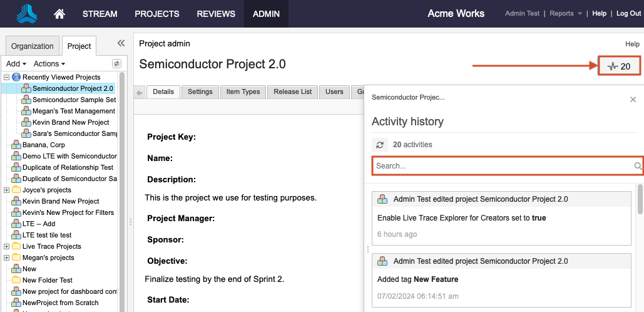Viewport: 644px width, 312px height.
Task: Click the Jama logo in top-left corner
Action: [x=28, y=14]
